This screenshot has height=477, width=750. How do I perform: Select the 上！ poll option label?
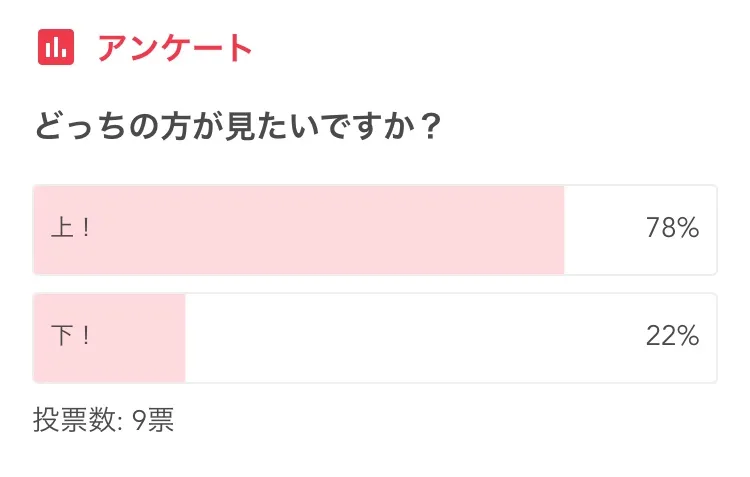pos(70,229)
